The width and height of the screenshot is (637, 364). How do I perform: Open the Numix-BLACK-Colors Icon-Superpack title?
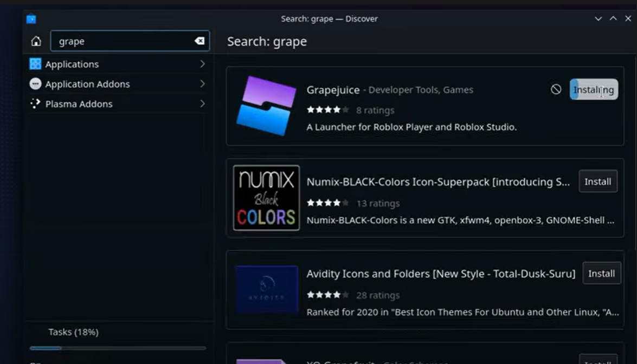[438, 182]
